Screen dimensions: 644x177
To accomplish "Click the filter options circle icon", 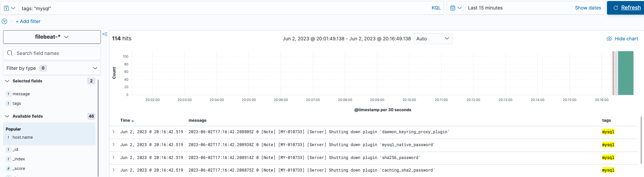I will coord(4,21).
